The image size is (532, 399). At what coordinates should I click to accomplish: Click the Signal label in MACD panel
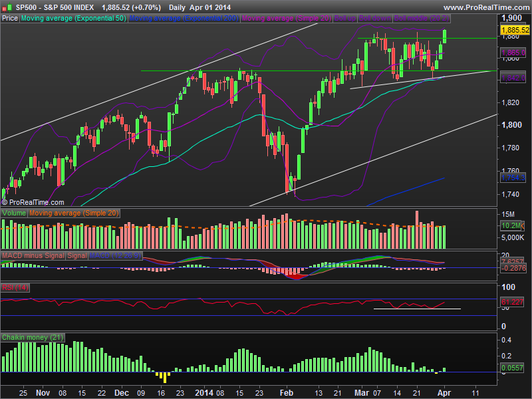point(76,255)
